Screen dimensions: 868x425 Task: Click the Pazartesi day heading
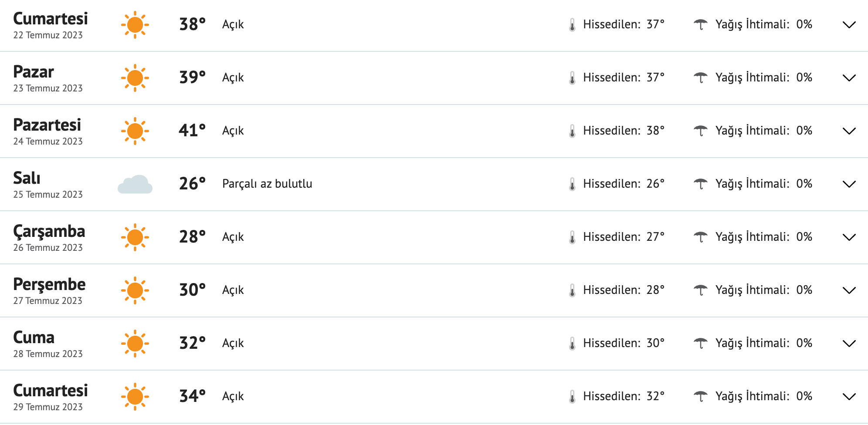click(x=47, y=125)
